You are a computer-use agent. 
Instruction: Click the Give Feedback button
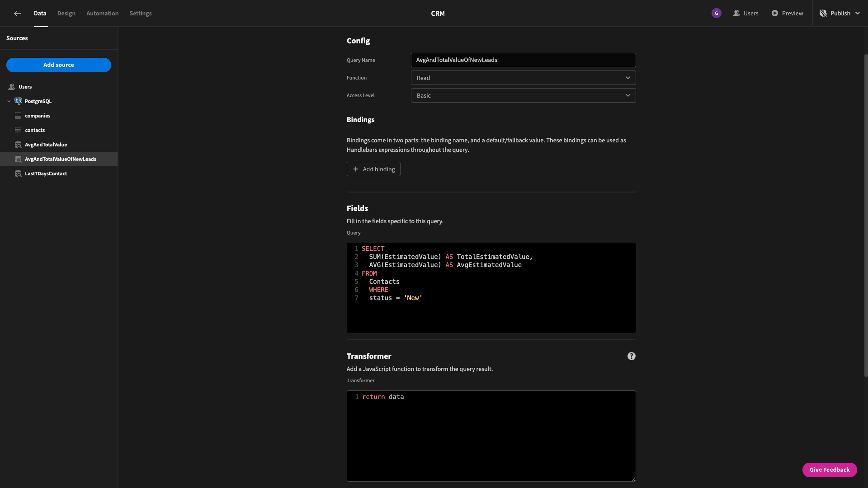pos(830,470)
